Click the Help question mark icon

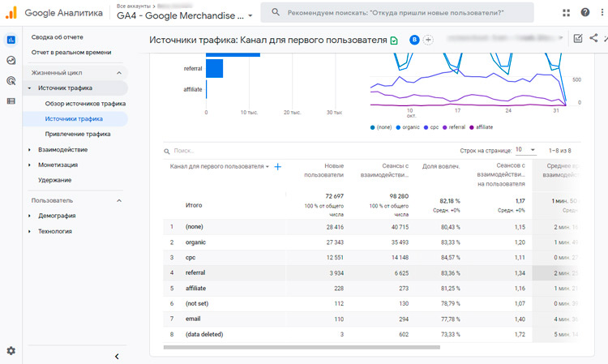(x=585, y=12)
